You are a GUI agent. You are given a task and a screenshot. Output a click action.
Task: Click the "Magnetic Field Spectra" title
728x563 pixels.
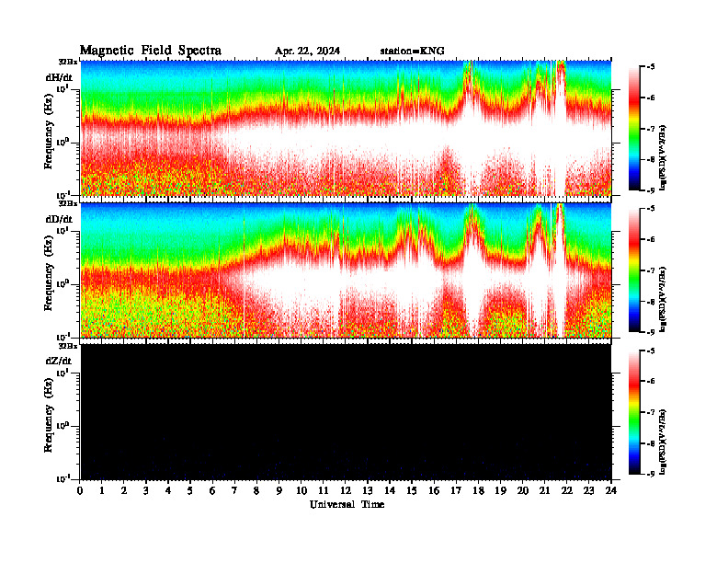(151, 51)
